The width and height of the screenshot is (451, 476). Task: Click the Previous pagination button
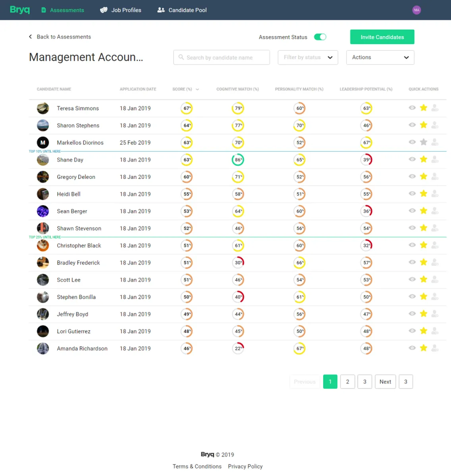(x=305, y=382)
